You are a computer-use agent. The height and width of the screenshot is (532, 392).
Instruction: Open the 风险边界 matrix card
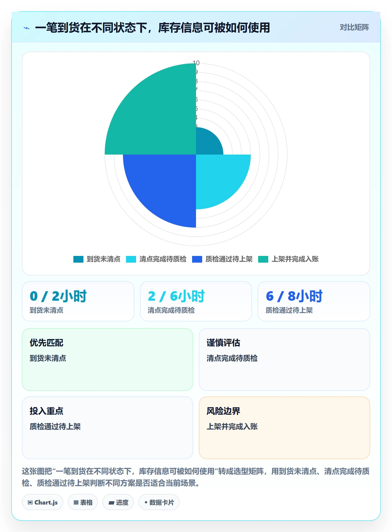coord(284,428)
